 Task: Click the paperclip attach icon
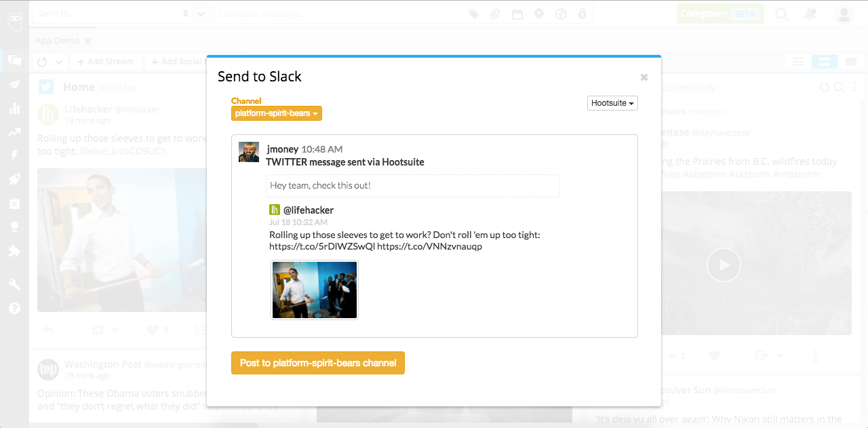[x=496, y=14]
